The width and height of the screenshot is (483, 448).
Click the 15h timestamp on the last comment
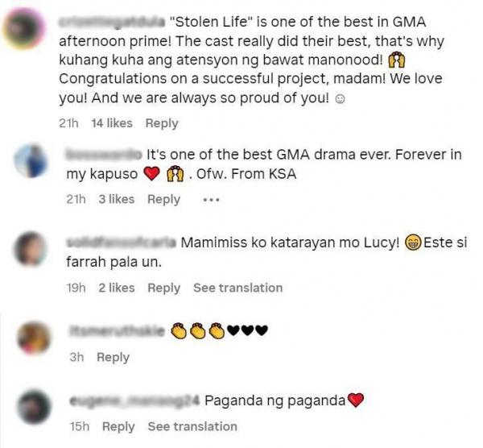[80, 427]
